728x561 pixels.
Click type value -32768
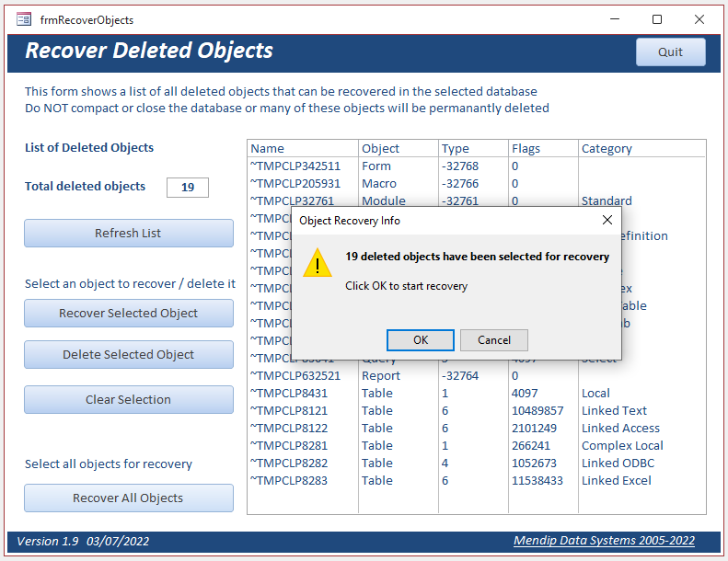click(460, 166)
